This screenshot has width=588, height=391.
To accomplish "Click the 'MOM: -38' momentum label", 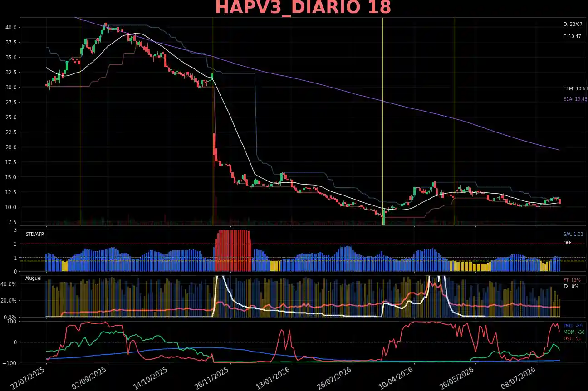I will 573,332.
